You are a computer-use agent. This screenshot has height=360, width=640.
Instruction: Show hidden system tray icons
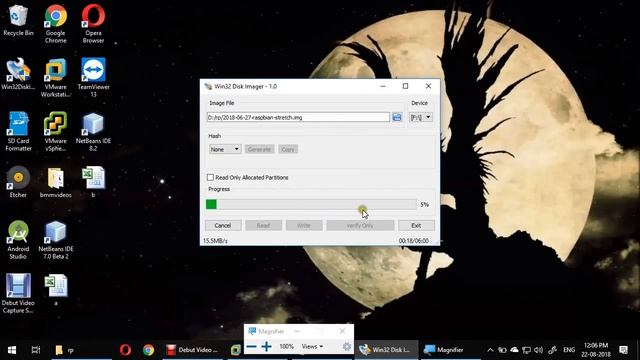(x=490, y=350)
